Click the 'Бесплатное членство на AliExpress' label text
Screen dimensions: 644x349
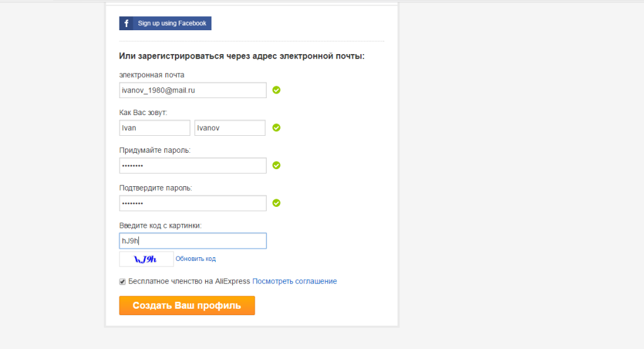click(189, 281)
